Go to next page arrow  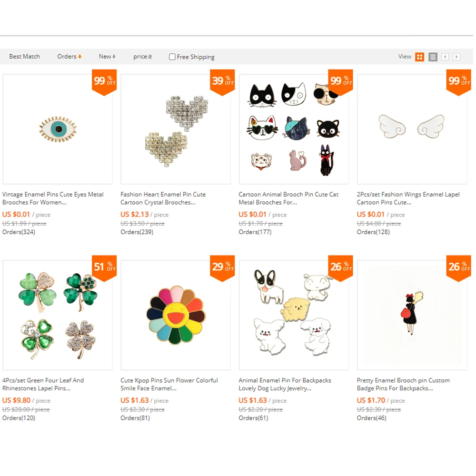click(456, 57)
